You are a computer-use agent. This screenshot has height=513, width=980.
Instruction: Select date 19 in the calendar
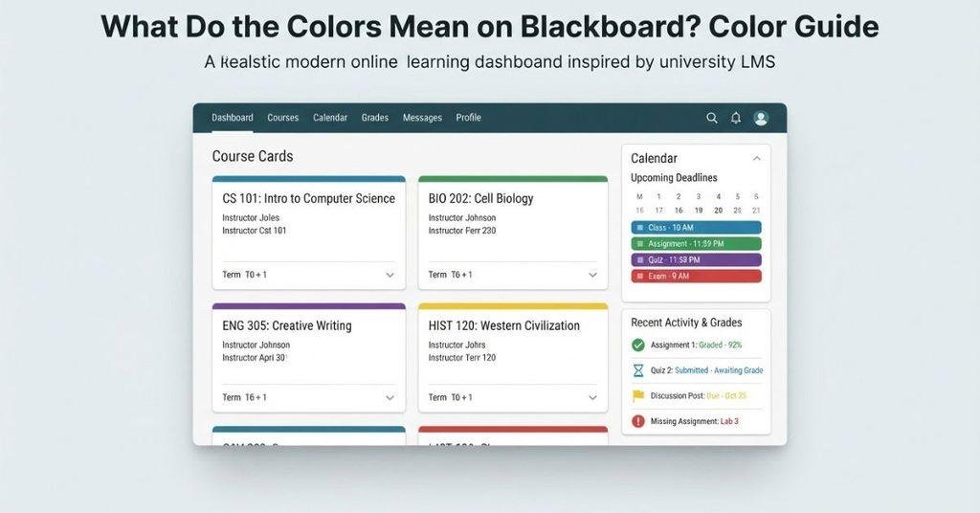(x=699, y=211)
